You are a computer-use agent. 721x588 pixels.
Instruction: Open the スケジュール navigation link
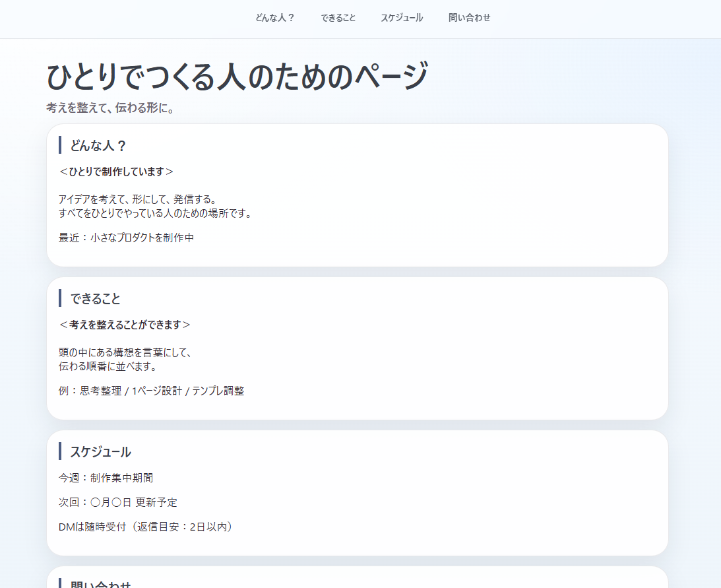click(x=402, y=18)
